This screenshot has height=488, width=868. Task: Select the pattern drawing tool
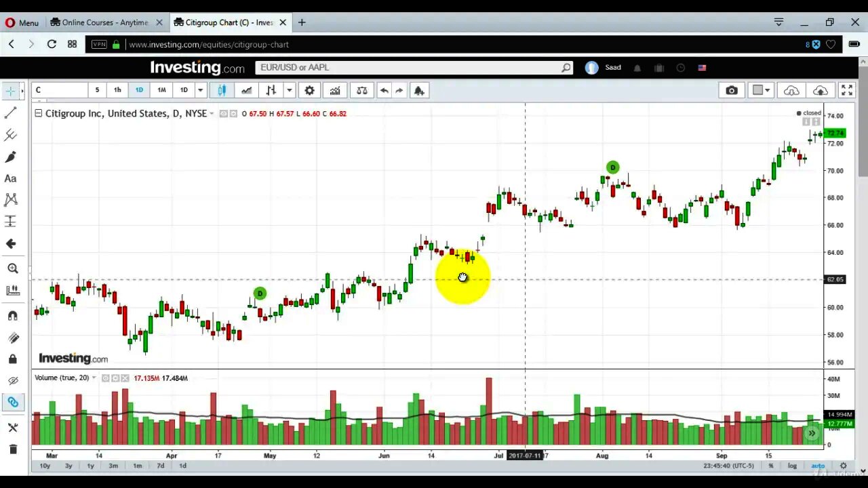pos(11,200)
